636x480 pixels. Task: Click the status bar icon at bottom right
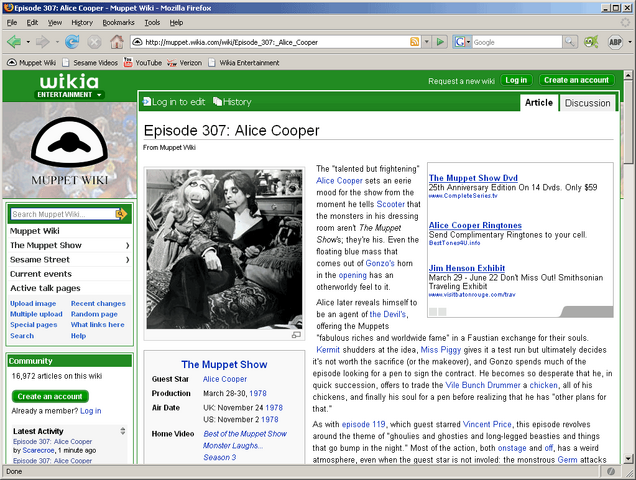click(x=611, y=471)
